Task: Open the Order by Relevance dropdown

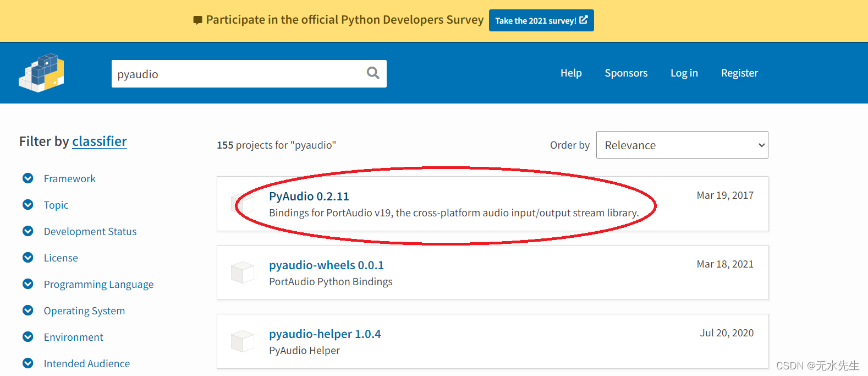Action: (x=682, y=145)
